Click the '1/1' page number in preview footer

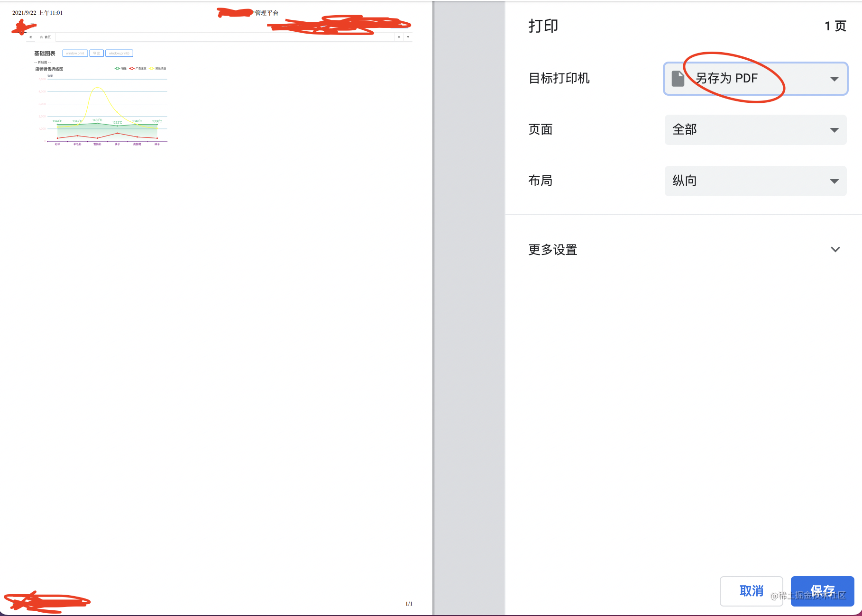[409, 604]
